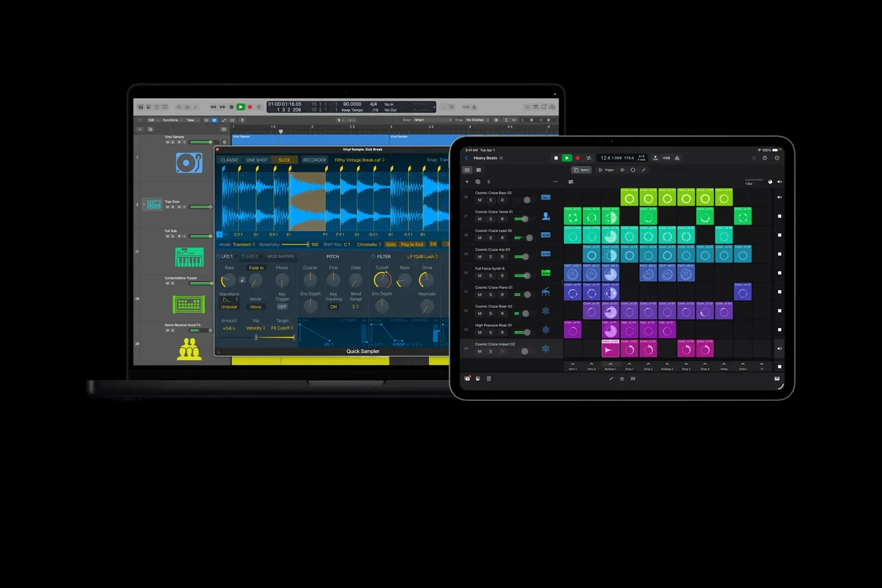Adjust the Sensitivity slider

coord(295,245)
